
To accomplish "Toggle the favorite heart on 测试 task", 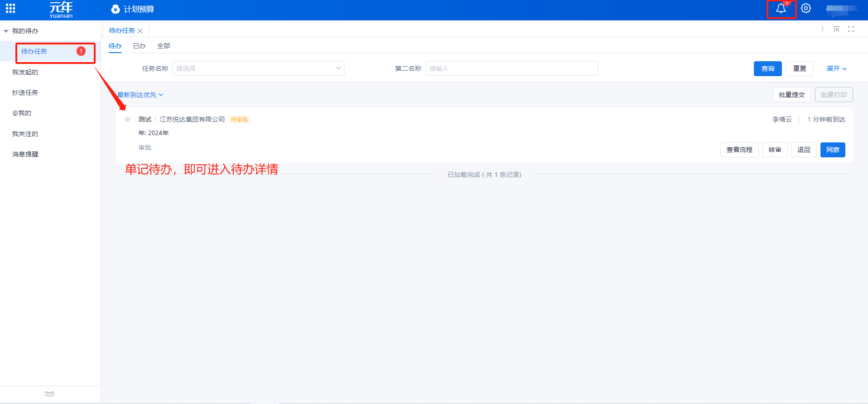I will (x=127, y=120).
